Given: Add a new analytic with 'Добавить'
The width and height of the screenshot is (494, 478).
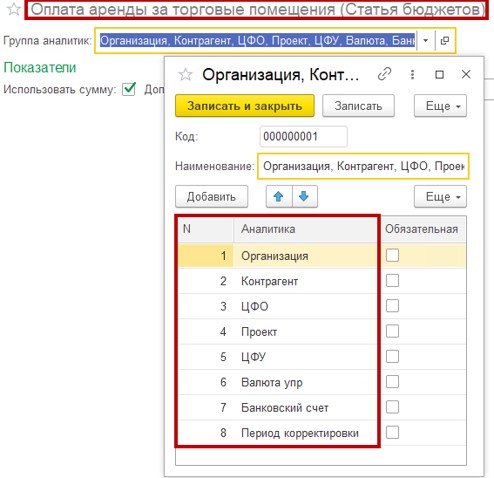Looking at the screenshot, I should [x=211, y=197].
